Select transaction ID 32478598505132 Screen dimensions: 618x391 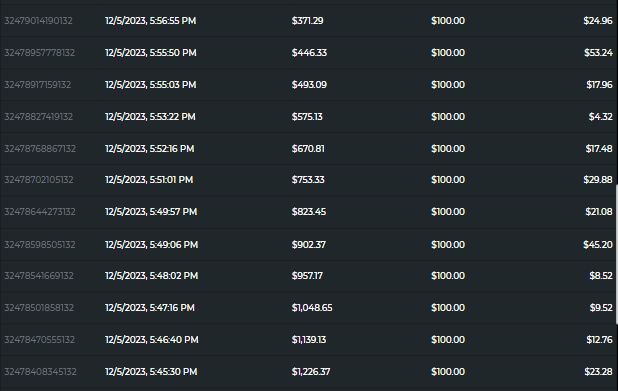click(x=40, y=245)
